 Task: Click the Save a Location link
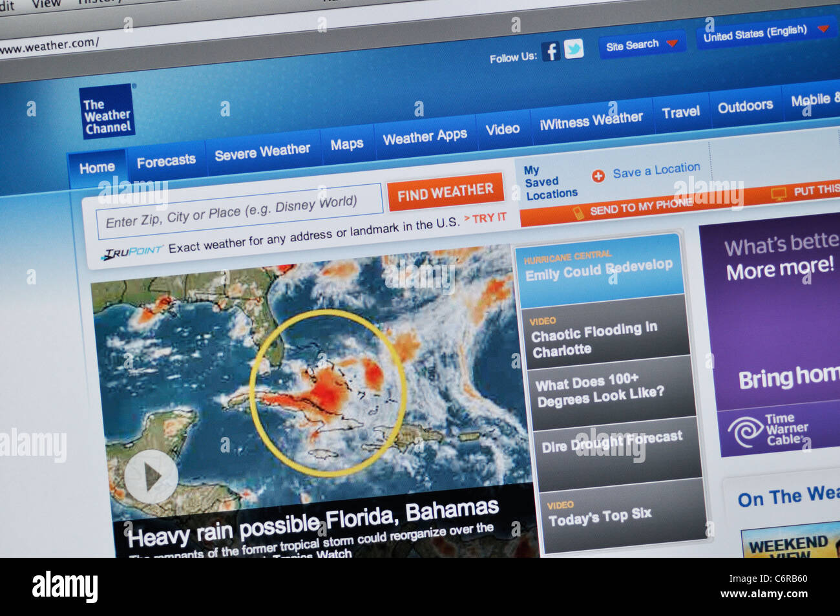[x=656, y=170]
